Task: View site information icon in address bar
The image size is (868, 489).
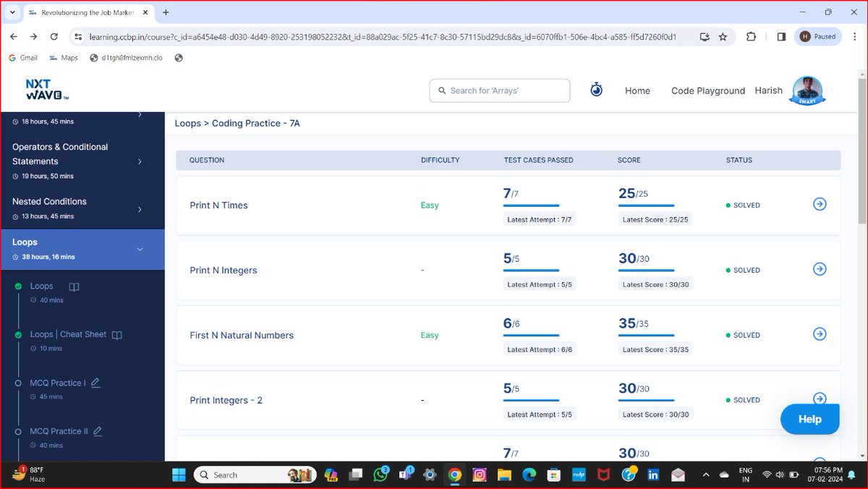Action: [79, 37]
